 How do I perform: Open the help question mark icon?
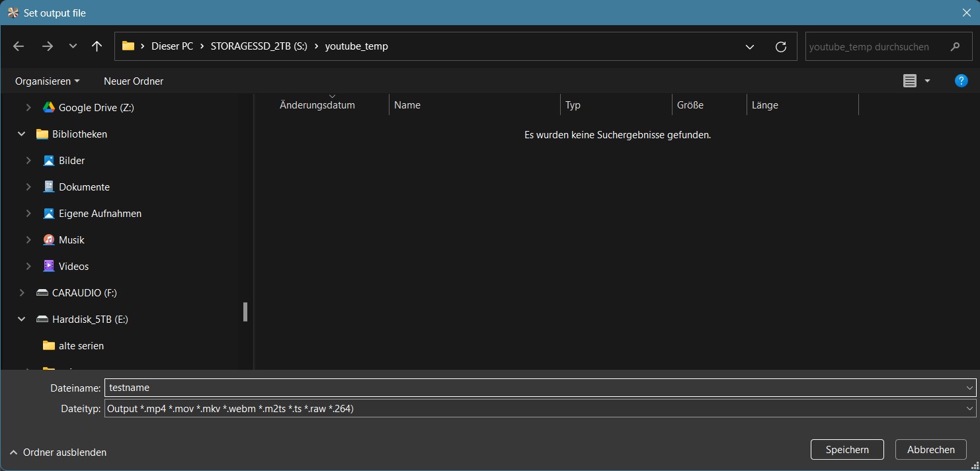[x=961, y=81]
